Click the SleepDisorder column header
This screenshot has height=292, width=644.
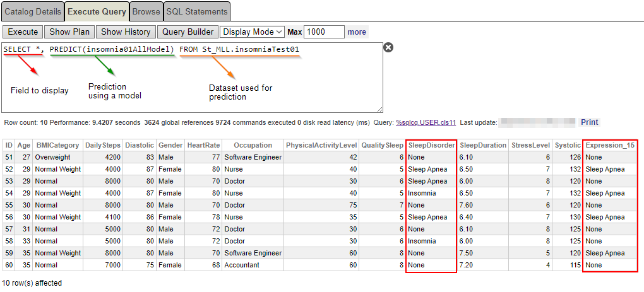(431, 145)
